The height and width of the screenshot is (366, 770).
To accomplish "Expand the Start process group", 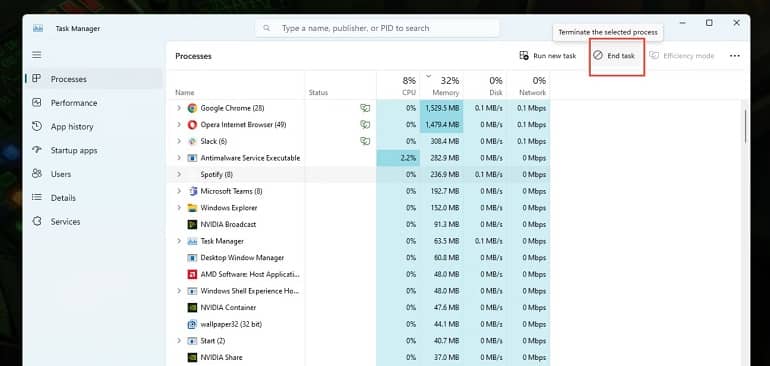I will point(179,341).
